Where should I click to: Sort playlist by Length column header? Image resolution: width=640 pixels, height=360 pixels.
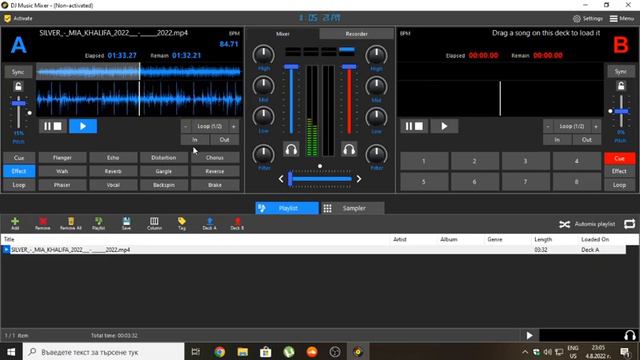(x=543, y=240)
